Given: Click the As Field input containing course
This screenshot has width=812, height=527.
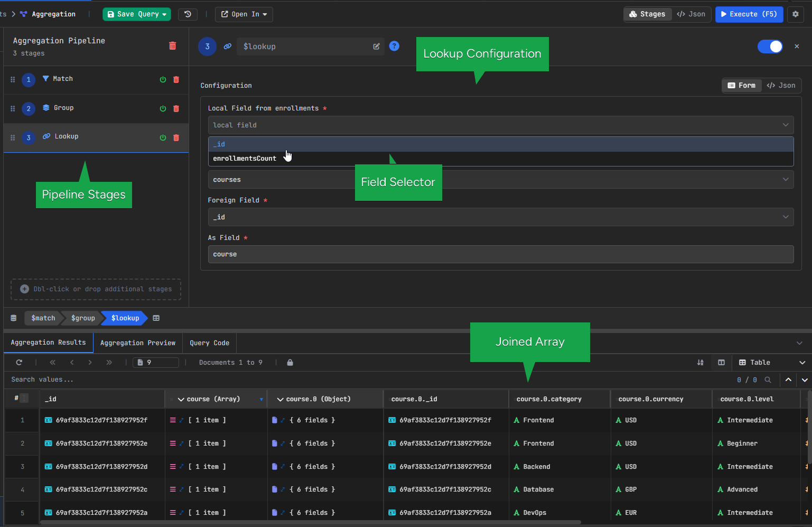Looking at the screenshot, I should point(501,254).
